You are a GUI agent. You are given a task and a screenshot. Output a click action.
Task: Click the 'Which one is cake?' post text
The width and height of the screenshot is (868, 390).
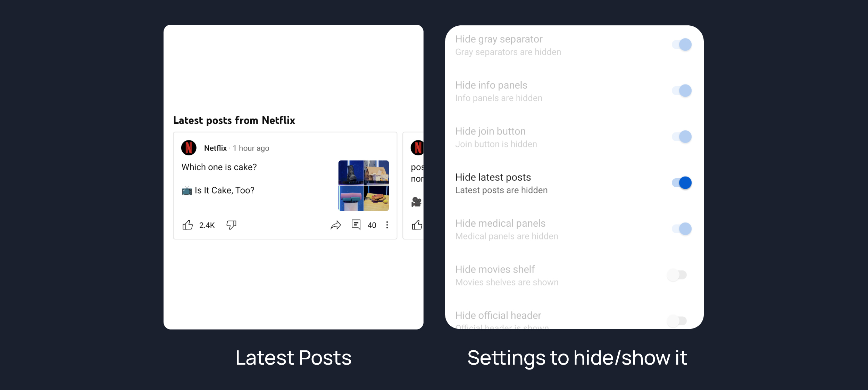click(219, 167)
